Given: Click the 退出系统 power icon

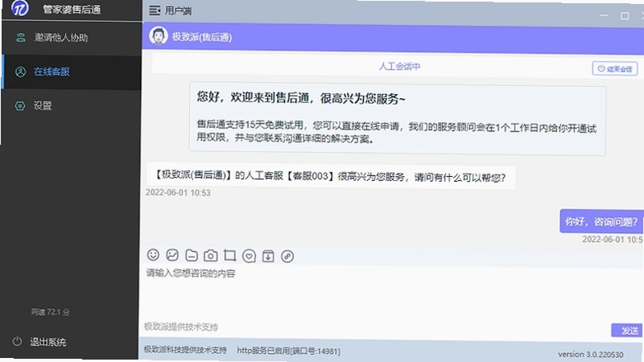Looking at the screenshot, I should point(17,341).
